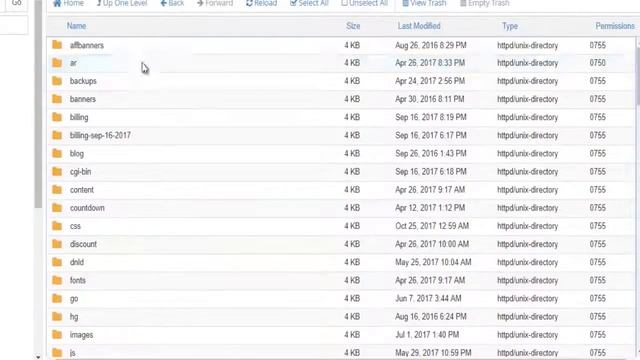Click the Sep 26, 2016 1:43 PM date

431,153
